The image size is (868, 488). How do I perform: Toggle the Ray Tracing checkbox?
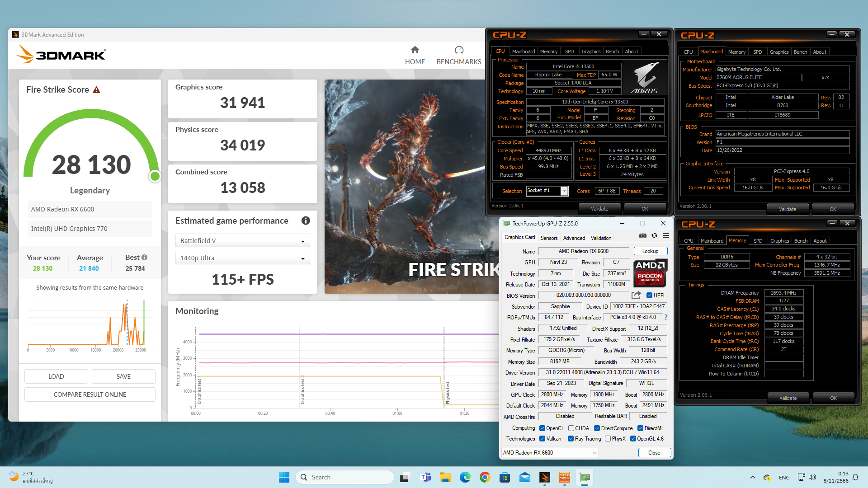coord(571,439)
